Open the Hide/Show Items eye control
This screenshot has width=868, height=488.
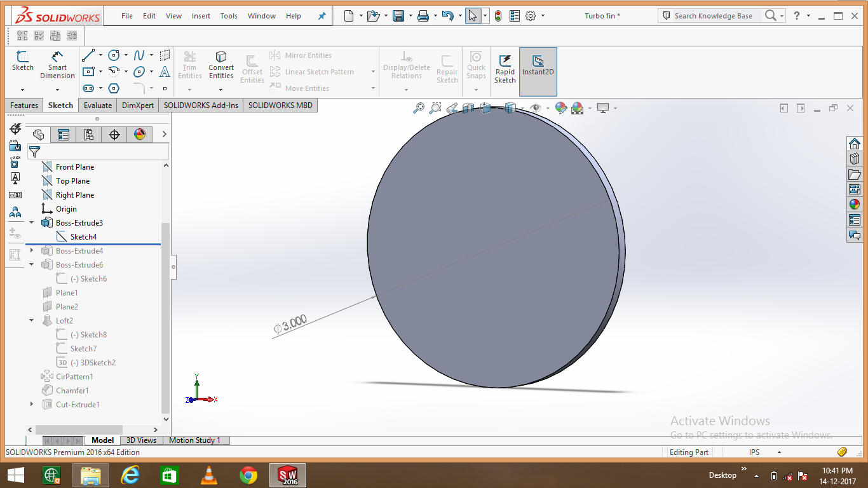coord(538,108)
